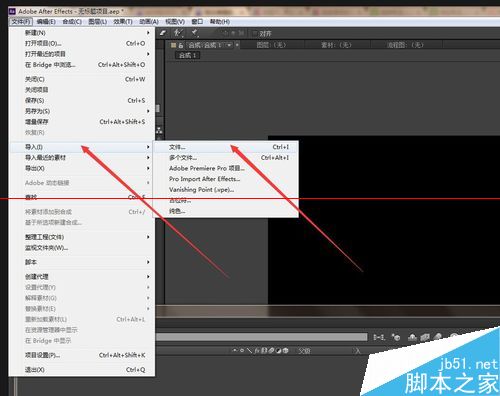Click the Draft 3D timeline icon

pyautogui.click(x=396, y=337)
